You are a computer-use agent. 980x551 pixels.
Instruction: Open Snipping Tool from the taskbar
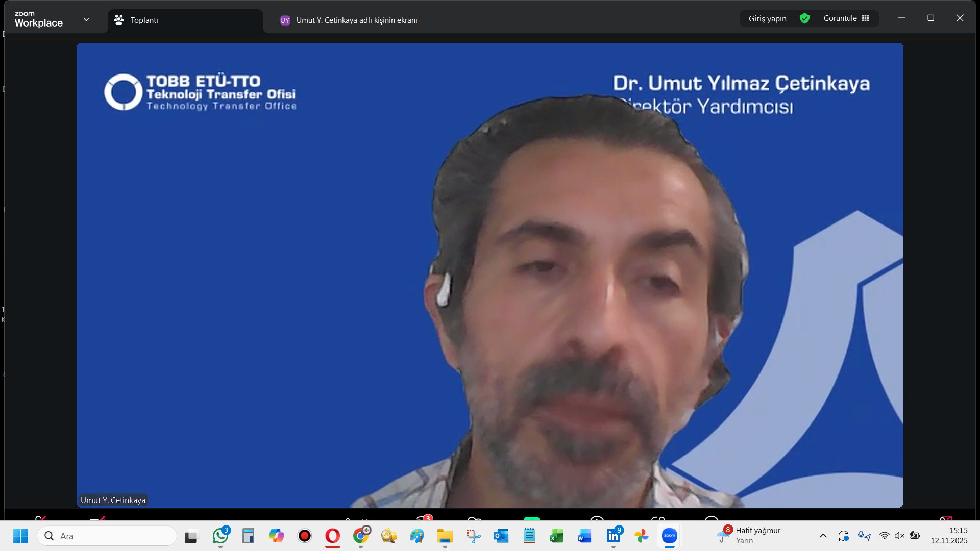473,536
